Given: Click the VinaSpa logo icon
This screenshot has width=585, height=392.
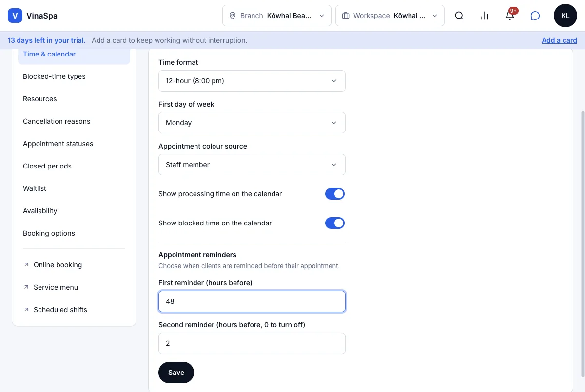Looking at the screenshot, I should (15, 16).
